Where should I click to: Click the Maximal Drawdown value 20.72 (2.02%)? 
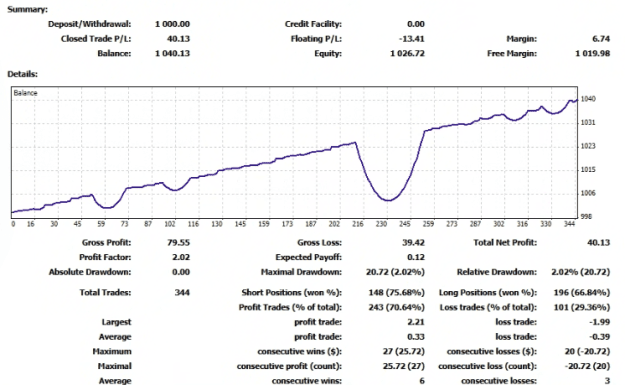click(x=395, y=272)
